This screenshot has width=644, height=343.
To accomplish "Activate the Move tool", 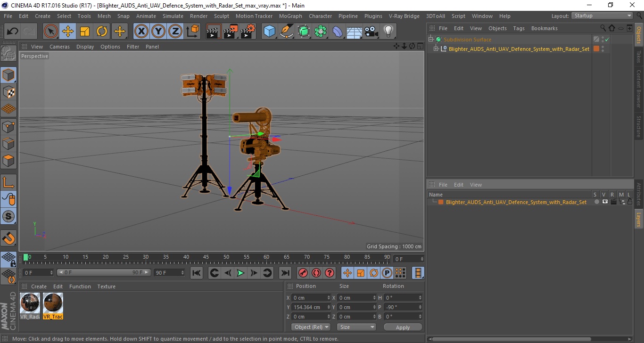I will [x=68, y=32].
